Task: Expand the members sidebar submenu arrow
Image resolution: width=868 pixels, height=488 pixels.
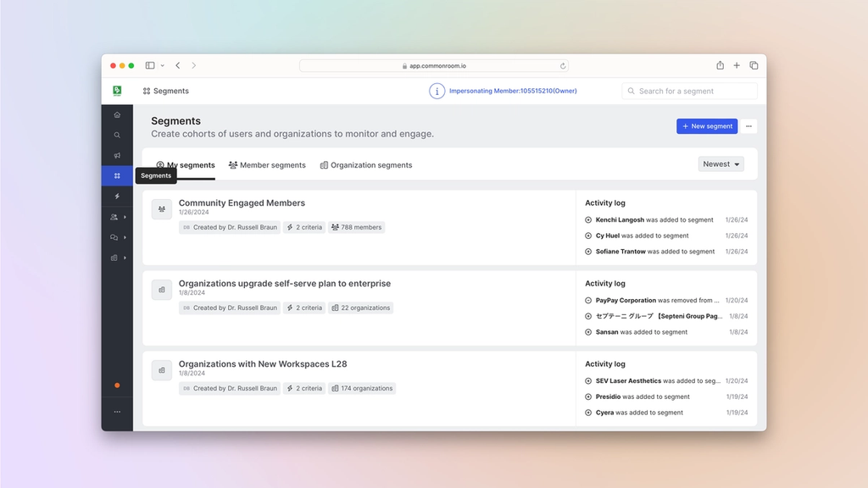Action: pyautogui.click(x=125, y=217)
